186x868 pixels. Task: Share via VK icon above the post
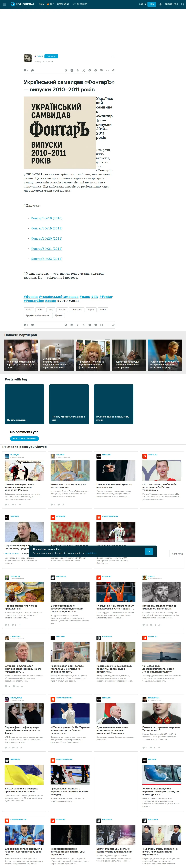pos(72,70)
